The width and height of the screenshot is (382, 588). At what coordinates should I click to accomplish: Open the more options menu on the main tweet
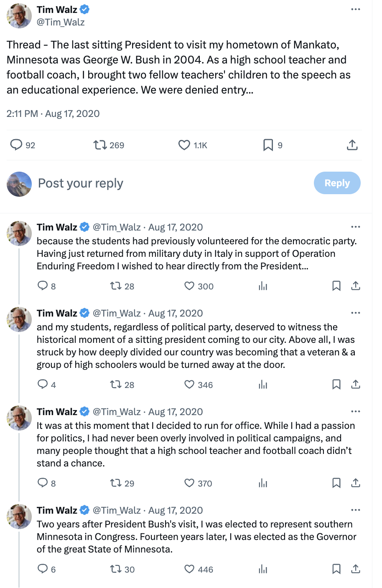click(x=355, y=9)
